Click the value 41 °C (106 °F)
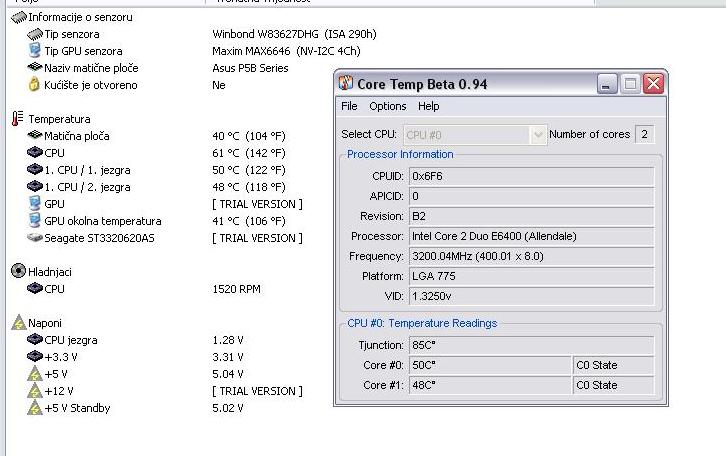The height and width of the screenshot is (456, 726). (x=249, y=221)
